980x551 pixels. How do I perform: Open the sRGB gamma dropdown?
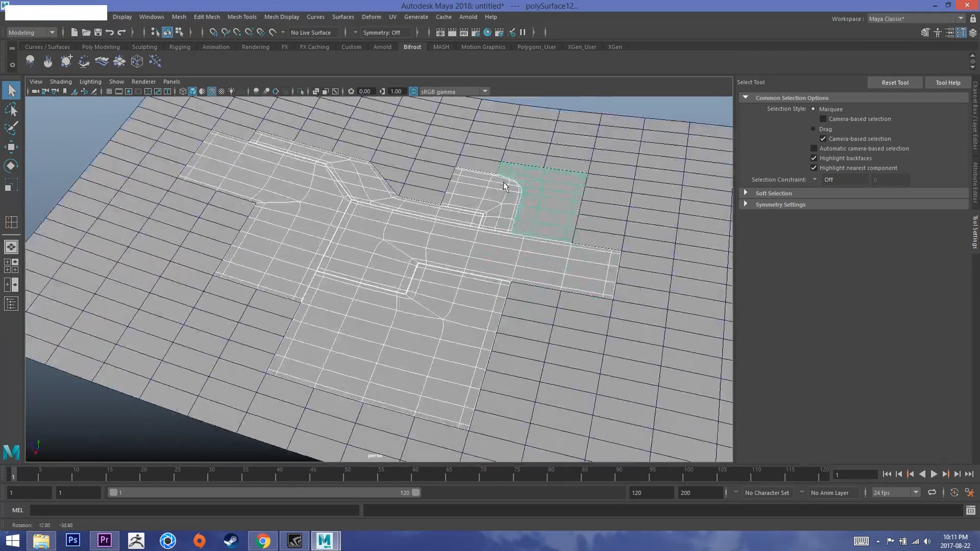pos(454,91)
